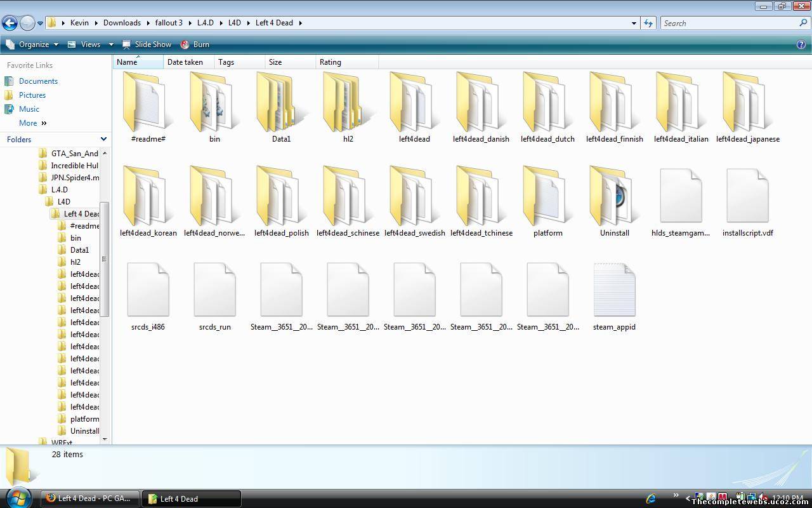This screenshot has height=508, width=812.
Task: Expand the Kevin breadcrumb arrow
Action: coord(96,23)
